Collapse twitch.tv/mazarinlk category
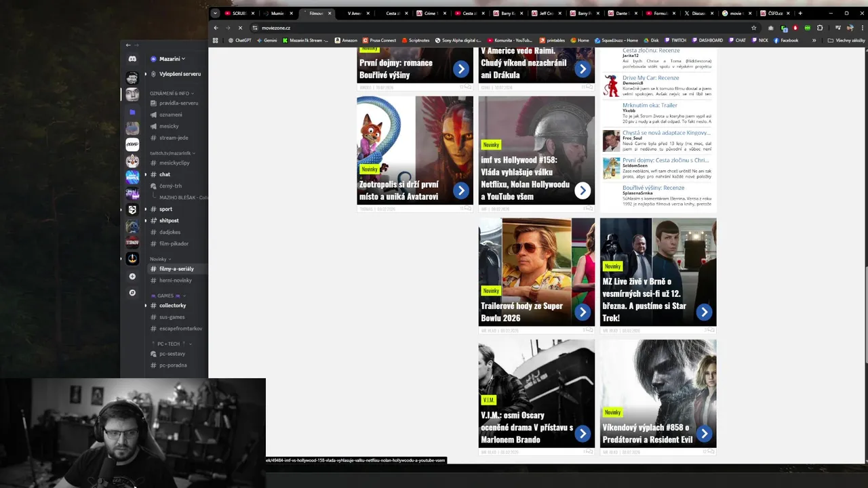The width and height of the screenshot is (868, 488). (173, 153)
